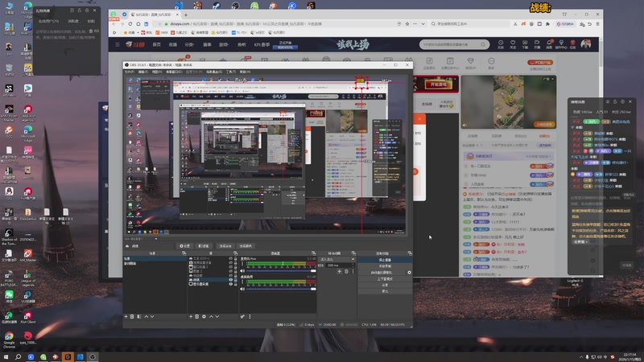Click 停止直播 stop streaming button
Viewport: 644px width, 362px height.
[x=385, y=260]
